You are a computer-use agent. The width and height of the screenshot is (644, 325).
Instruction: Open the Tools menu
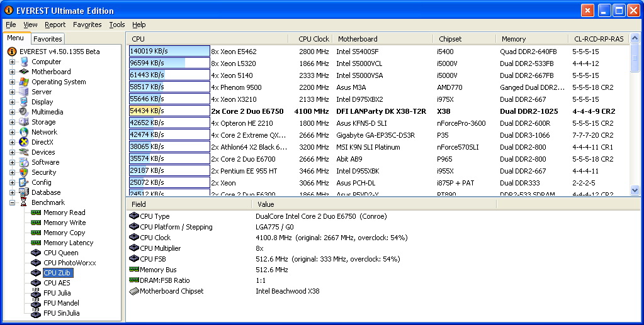[x=117, y=25]
